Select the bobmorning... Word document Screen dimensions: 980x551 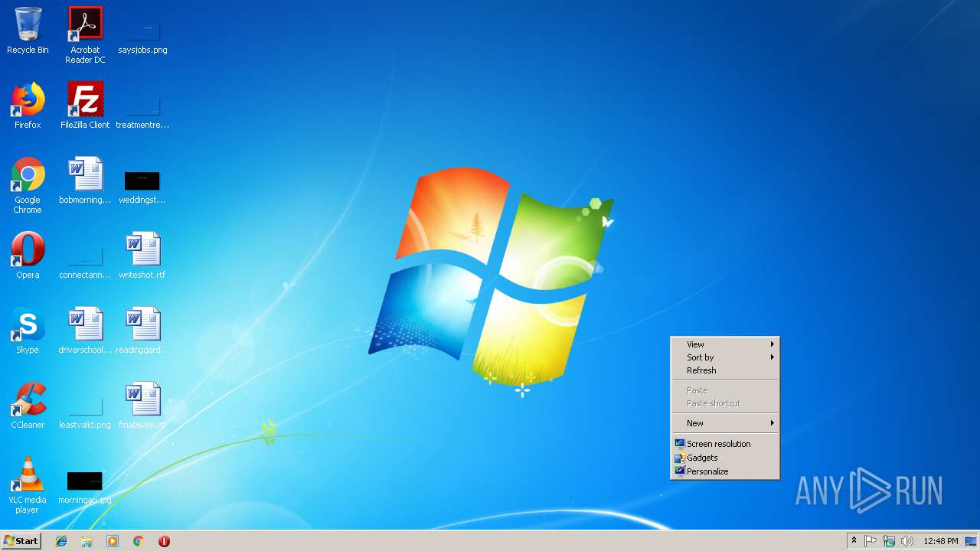[85, 181]
